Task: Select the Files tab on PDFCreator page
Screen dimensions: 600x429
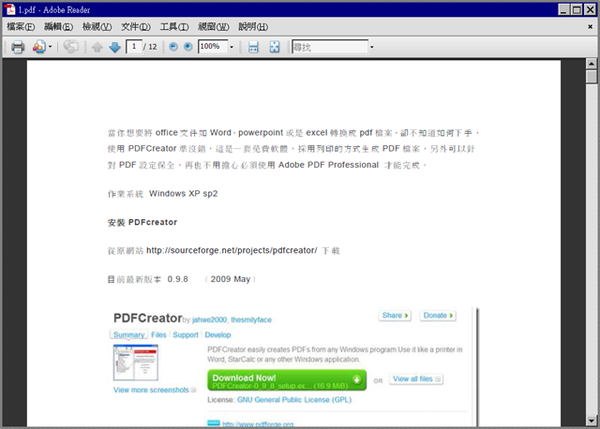Action: click(x=158, y=335)
